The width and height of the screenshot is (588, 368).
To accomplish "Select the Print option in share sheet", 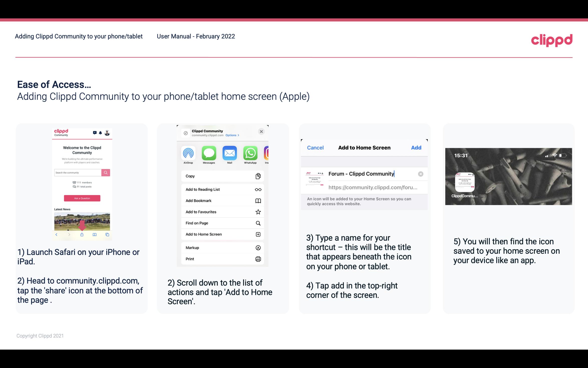I will (x=222, y=259).
